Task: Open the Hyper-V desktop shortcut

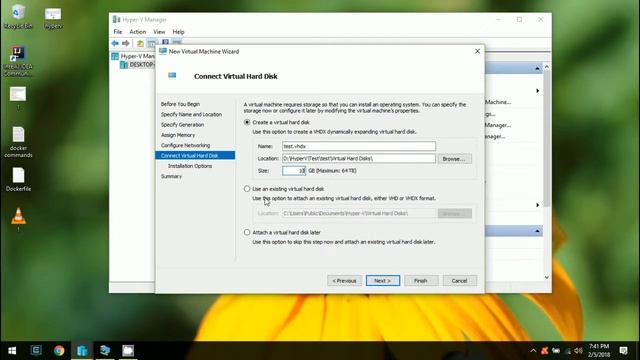Action: pyautogui.click(x=53, y=18)
